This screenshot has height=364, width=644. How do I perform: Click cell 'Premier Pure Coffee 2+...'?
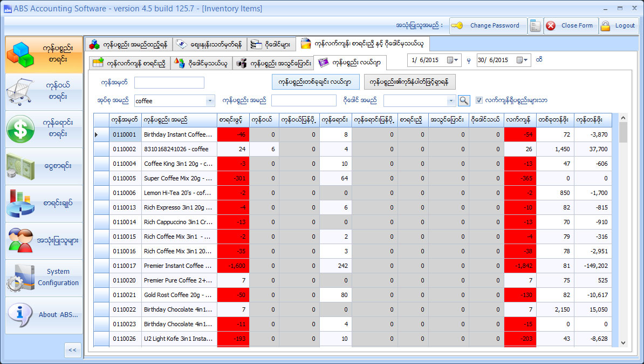pos(180,280)
